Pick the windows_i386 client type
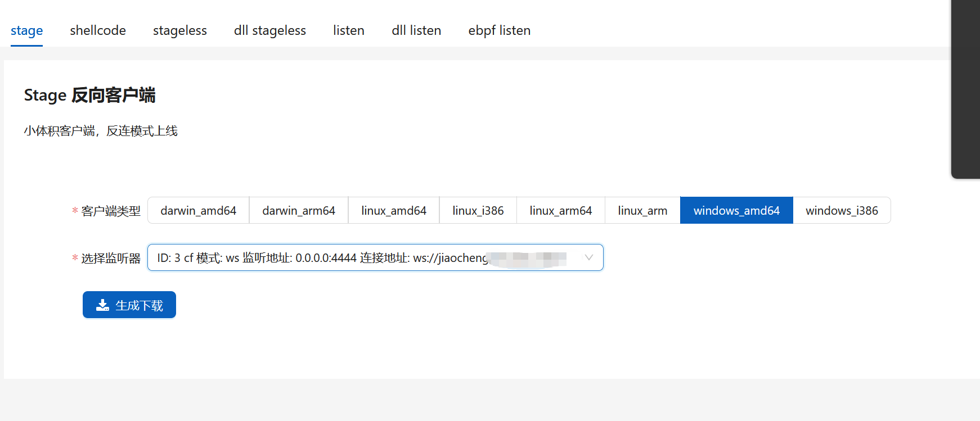The width and height of the screenshot is (980, 421). (x=841, y=211)
